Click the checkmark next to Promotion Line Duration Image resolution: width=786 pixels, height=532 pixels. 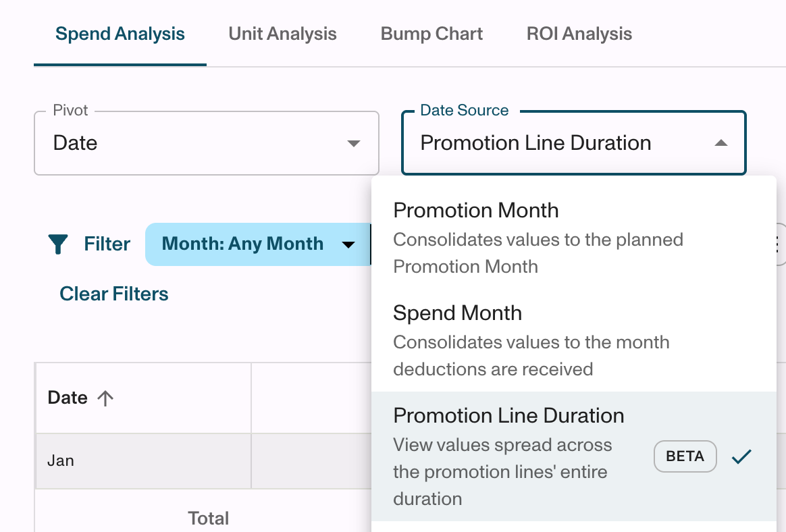[741, 457]
